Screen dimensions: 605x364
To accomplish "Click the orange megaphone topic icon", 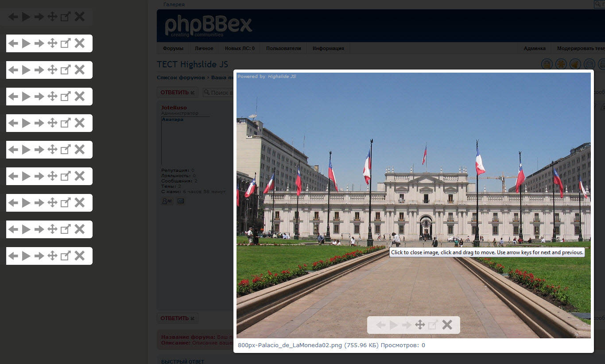I will tap(575, 64).
